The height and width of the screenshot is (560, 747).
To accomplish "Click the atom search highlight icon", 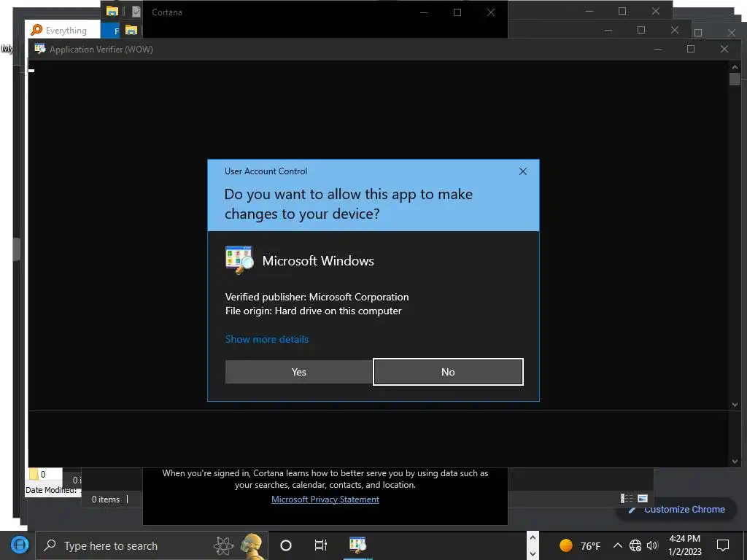I will click(x=223, y=546).
